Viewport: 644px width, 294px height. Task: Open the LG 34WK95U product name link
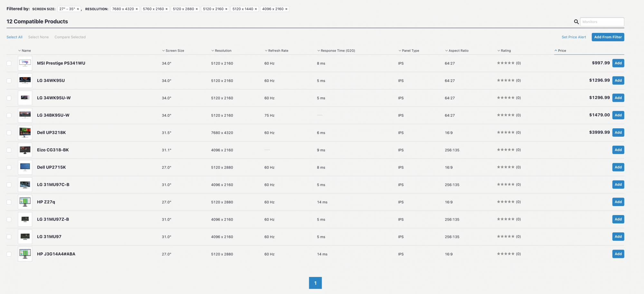click(51, 81)
